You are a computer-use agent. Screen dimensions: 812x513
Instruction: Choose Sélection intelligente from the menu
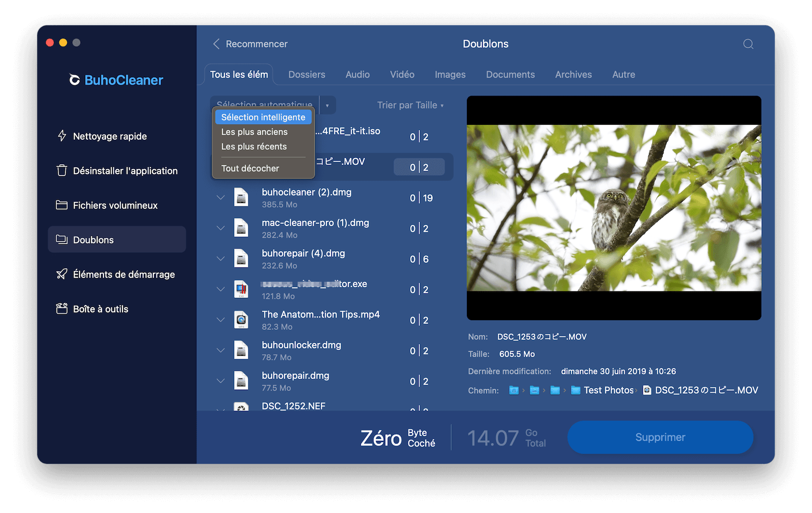pos(263,117)
